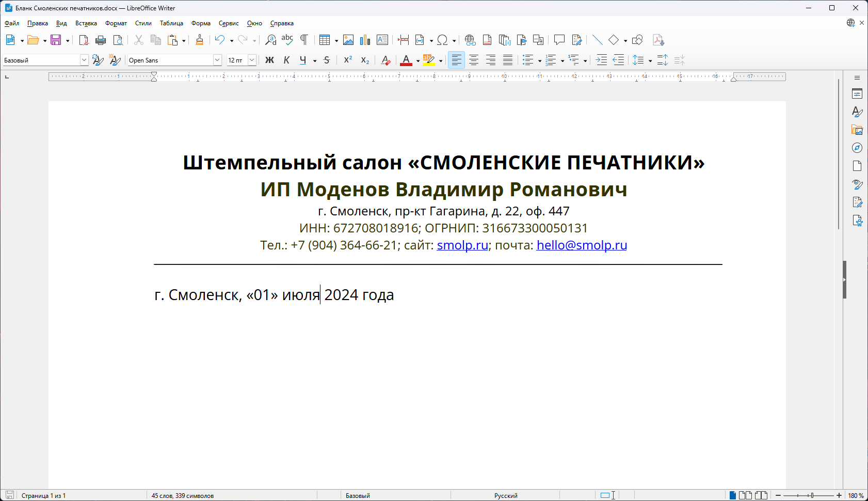Expand the font color dropdown arrow
868x501 pixels.
point(418,60)
